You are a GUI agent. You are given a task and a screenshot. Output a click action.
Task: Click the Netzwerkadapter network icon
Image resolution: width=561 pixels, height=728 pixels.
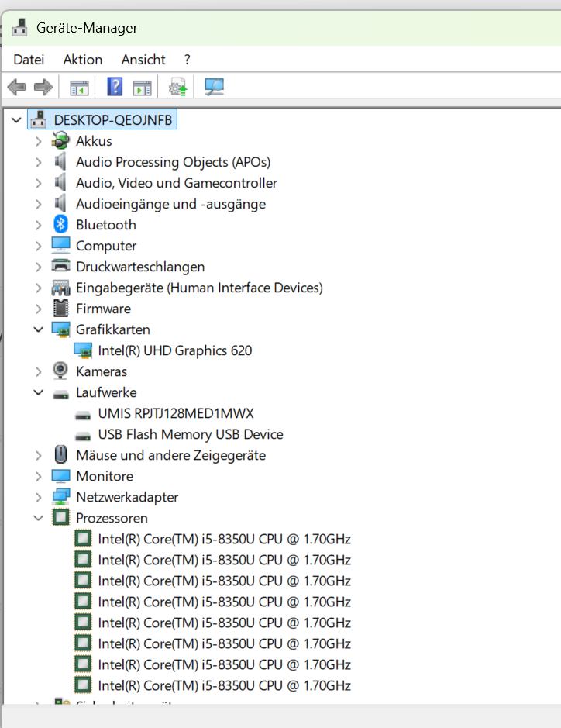coord(60,497)
